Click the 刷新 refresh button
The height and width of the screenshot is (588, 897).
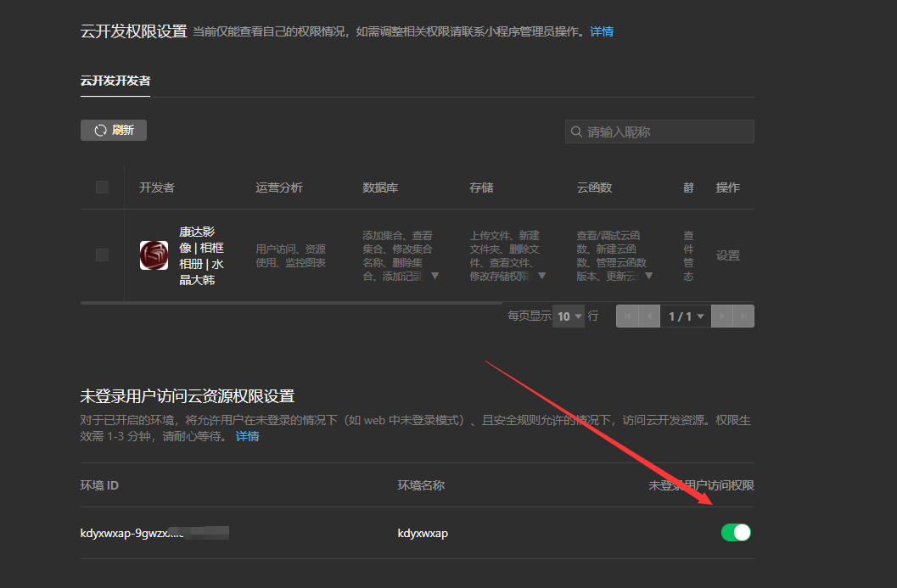click(113, 131)
